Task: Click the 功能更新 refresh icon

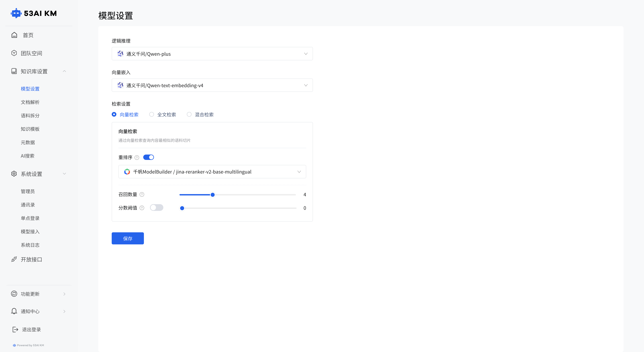Action: [14, 294]
